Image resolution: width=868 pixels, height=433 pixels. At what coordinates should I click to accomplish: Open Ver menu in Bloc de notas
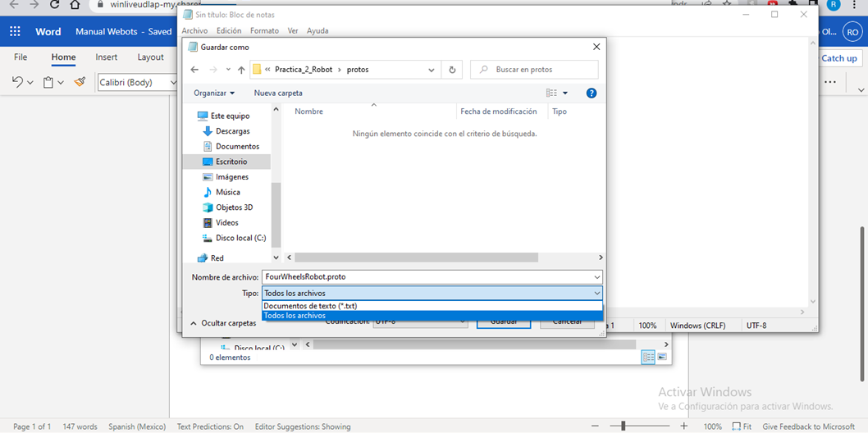tap(293, 30)
